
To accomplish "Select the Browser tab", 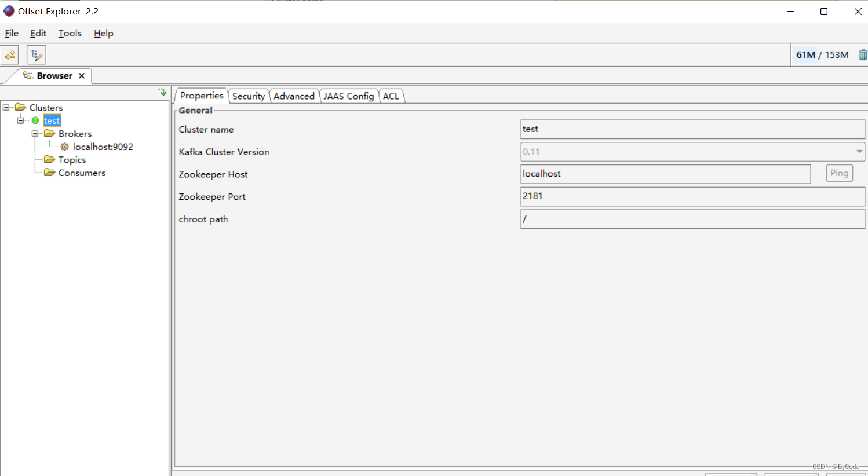I will (x=54, y=76).
